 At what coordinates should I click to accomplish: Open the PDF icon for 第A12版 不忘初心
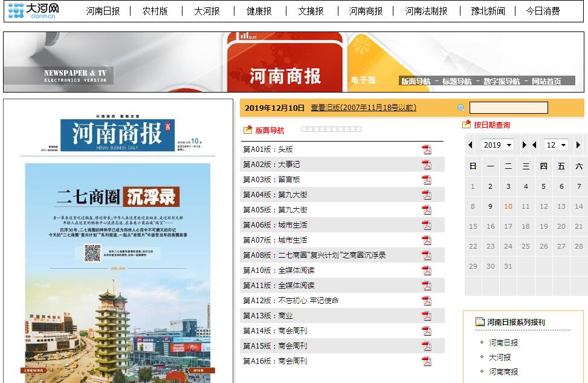click(427, 301)
